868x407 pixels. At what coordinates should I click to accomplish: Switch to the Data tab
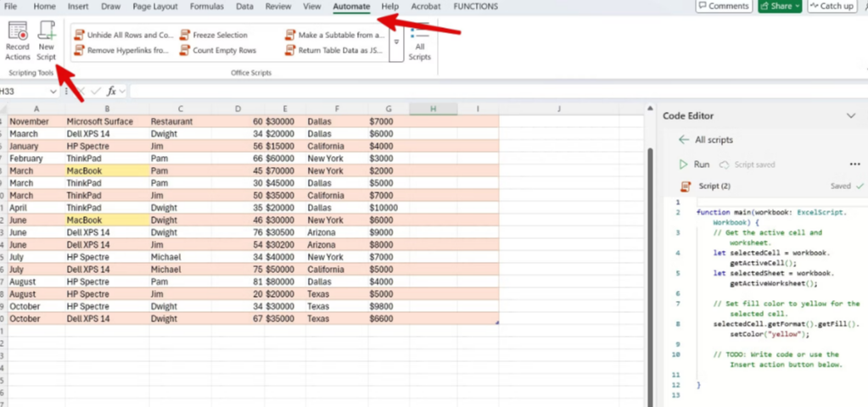coord(244,7)
